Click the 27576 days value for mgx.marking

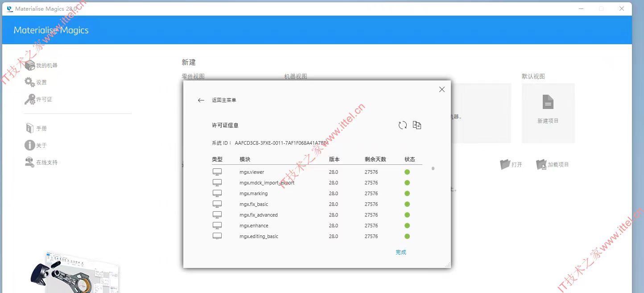tap(371, 193)
